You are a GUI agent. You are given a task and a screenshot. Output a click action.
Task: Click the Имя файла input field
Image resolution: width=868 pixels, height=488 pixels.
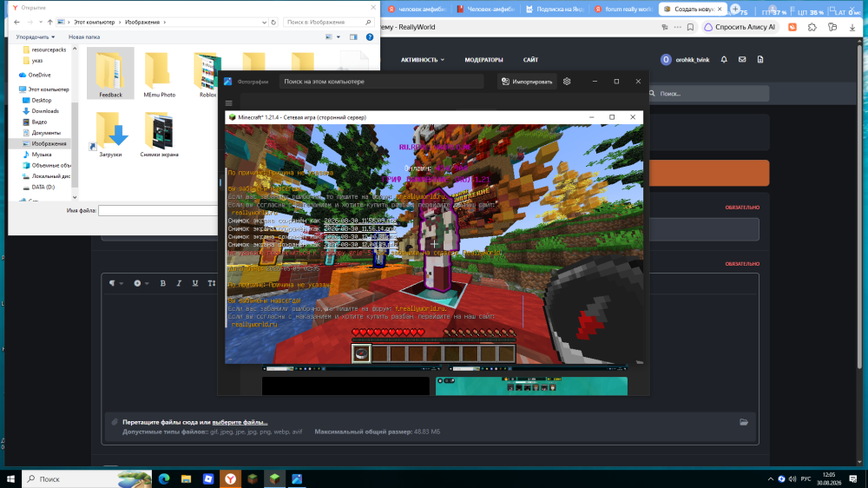point(158,210)
